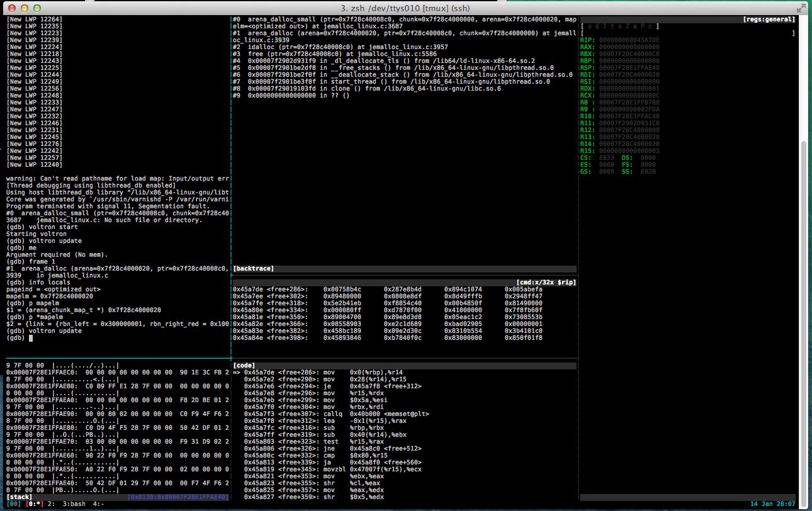
Task: Click backtrace frame #7 start_thread
Action: point(392,82)
